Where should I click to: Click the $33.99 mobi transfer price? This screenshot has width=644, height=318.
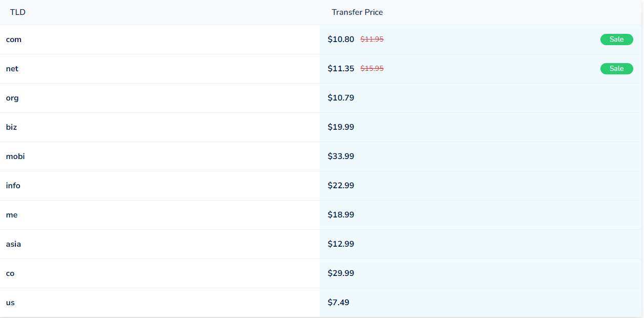pos(341,156)
